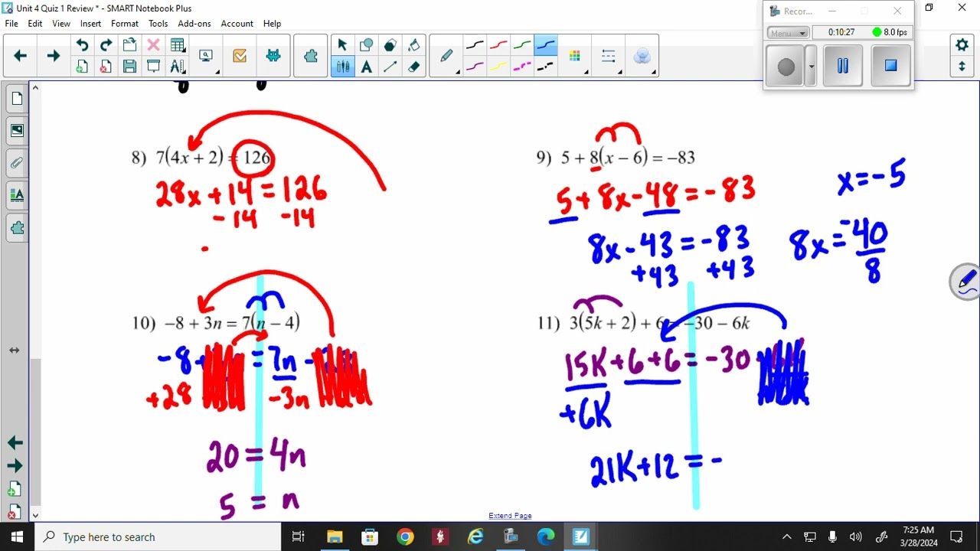Open the add-ons puzzle piece in toolbar

point(311,56)
